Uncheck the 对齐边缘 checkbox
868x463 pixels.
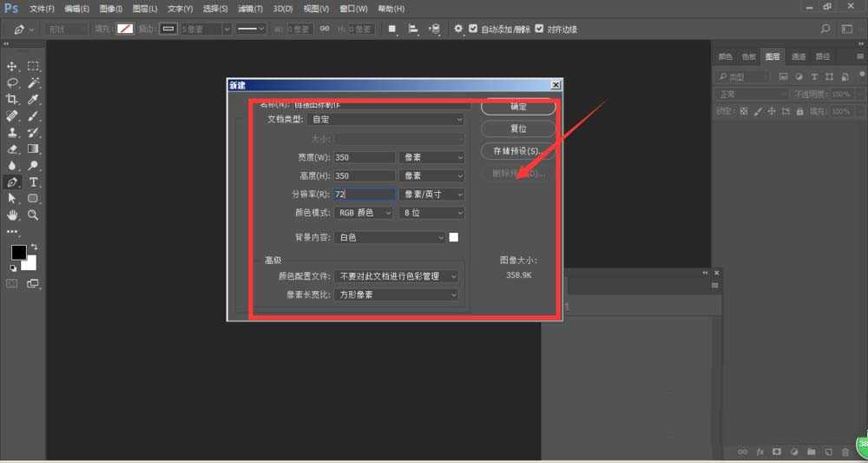click(540, 29)
